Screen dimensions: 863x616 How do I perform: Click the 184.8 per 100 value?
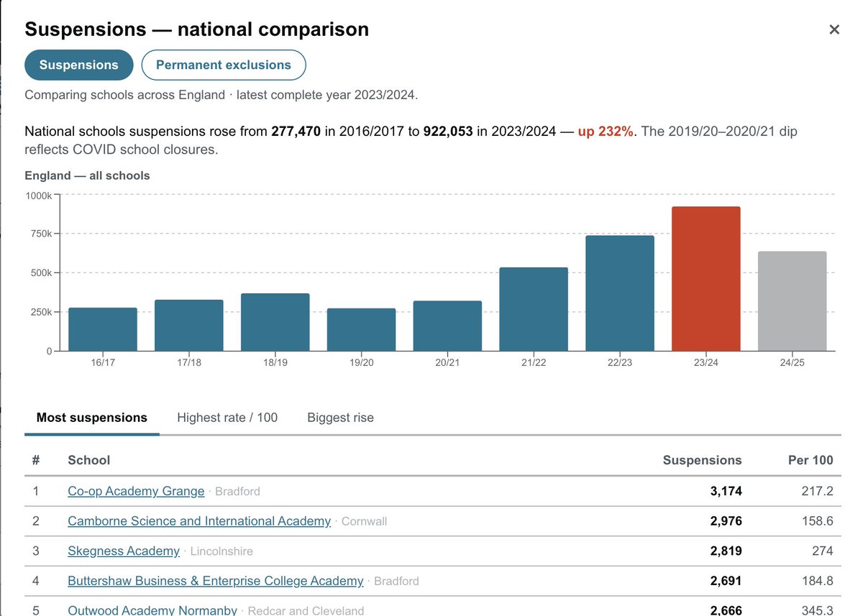pyautogui.click(x=818, y=581)
